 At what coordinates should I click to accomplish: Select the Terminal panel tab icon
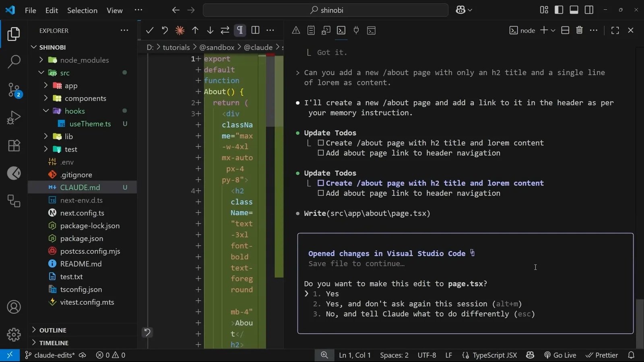tap(341, 30)
